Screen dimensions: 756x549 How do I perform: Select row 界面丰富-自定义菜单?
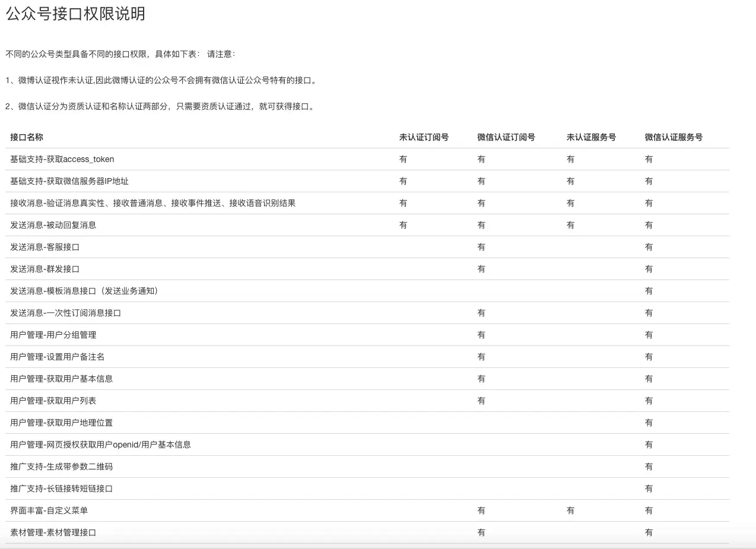click(x=367, y=510)
